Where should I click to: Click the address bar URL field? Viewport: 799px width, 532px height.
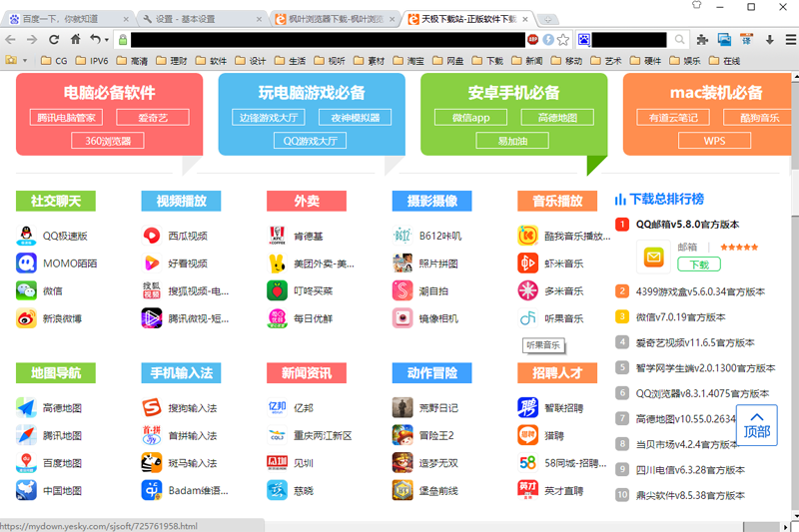tap(320, 40)
